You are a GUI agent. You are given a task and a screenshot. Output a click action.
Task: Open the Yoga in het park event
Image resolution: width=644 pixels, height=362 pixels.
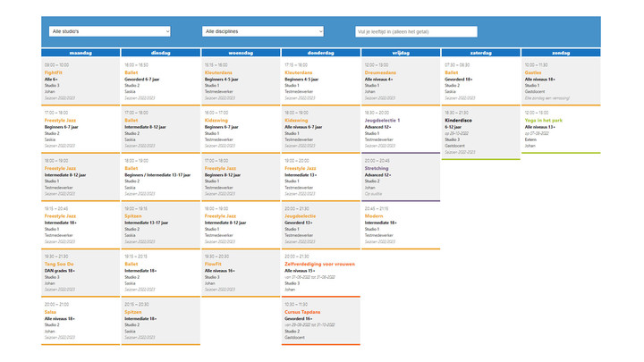[561, 130]
